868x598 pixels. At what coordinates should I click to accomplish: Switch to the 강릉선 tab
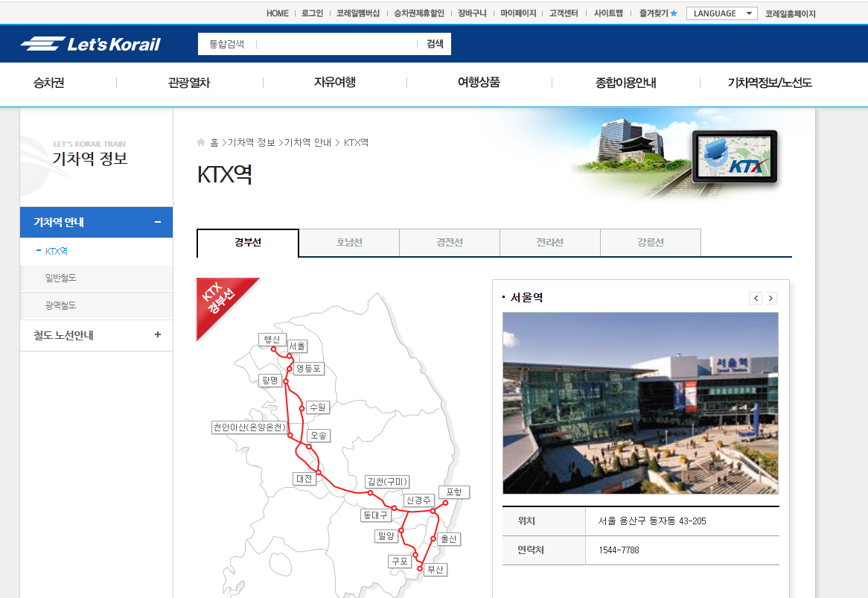coord(651,243)
